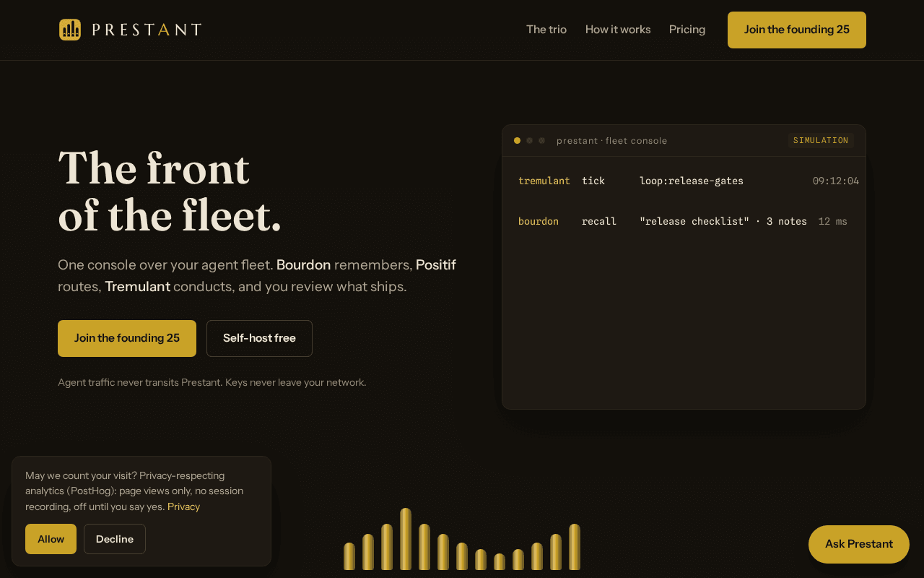
Task: Click the tallest golden organ pipe
Action: [x=406, y=539]
